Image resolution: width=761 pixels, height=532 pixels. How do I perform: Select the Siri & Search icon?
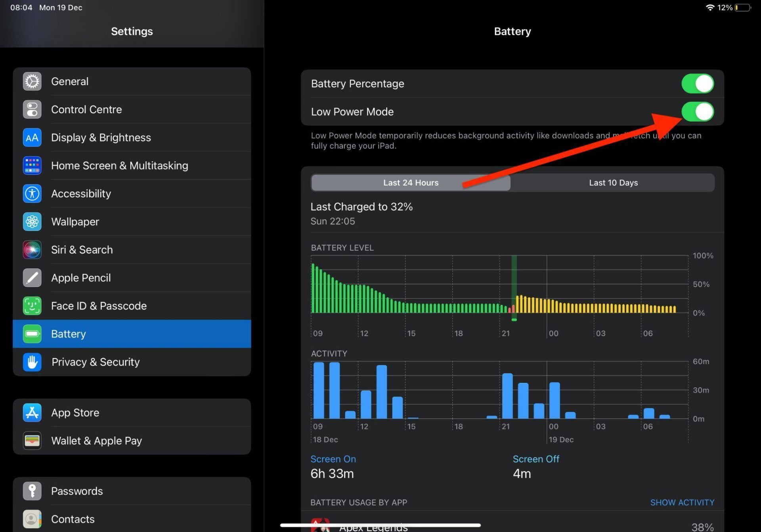pyautogui.click(x=32, y=250)
